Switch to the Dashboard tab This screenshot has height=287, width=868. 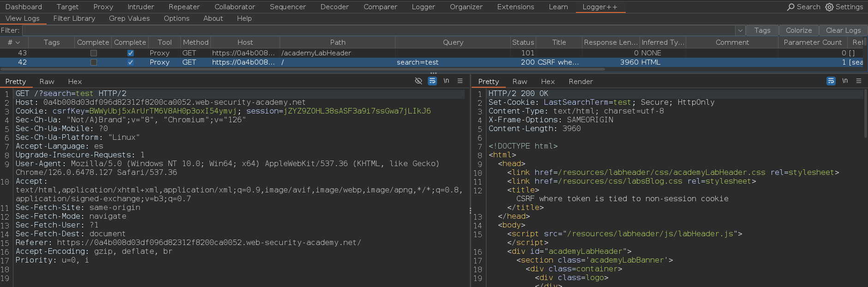(24, 7)
